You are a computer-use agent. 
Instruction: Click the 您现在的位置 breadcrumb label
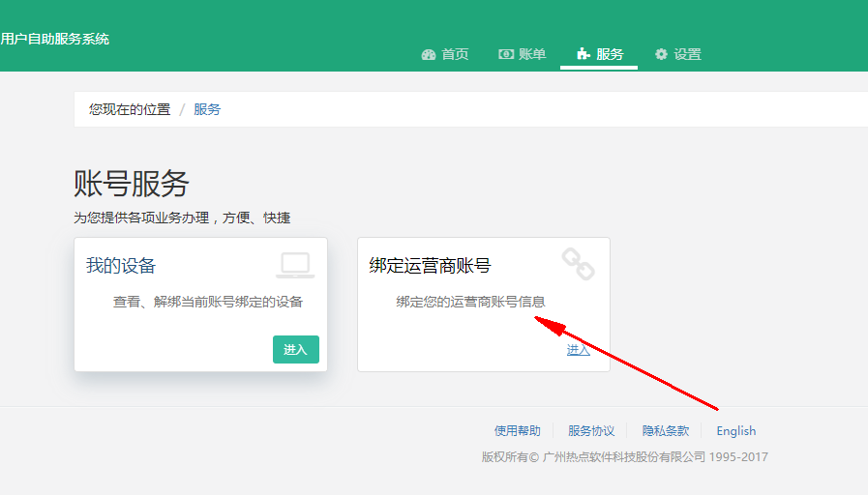(x=130, y=109)
